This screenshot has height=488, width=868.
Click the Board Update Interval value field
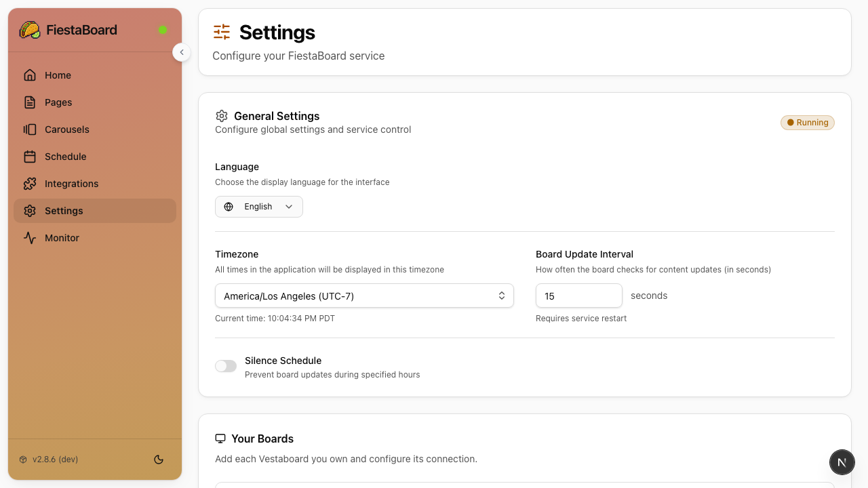[x=578, y=296]
